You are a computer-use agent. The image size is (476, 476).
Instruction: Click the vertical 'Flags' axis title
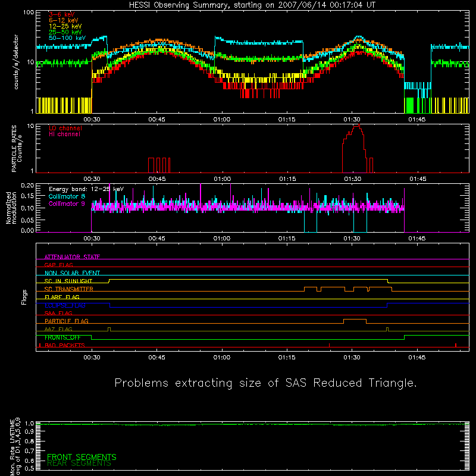[24, 297]
